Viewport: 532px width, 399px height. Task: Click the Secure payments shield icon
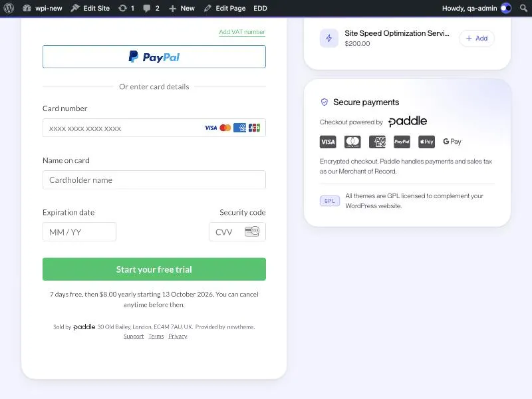(325, 102)
